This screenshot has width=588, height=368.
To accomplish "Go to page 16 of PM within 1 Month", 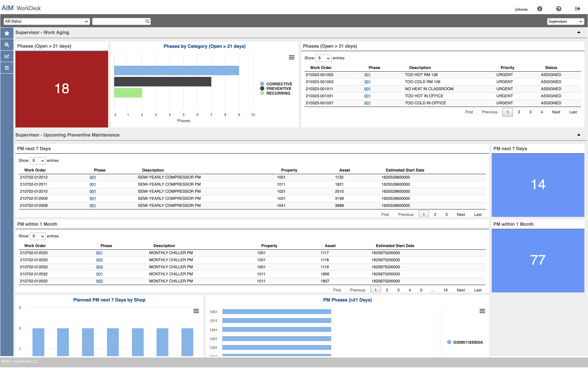I will tap(445, 290).
